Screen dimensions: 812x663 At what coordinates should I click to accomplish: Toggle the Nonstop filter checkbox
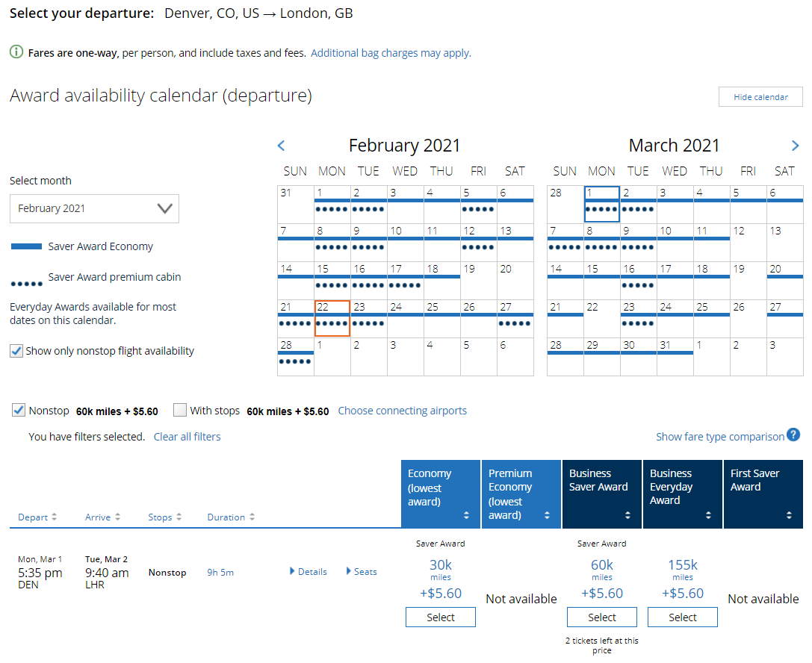coord(19,410)
